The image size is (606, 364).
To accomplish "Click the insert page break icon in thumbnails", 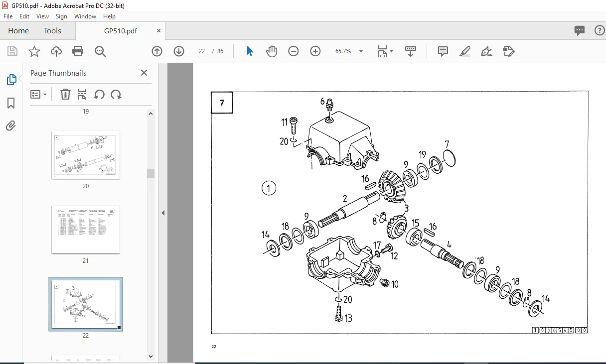I will tap(82, 94).
